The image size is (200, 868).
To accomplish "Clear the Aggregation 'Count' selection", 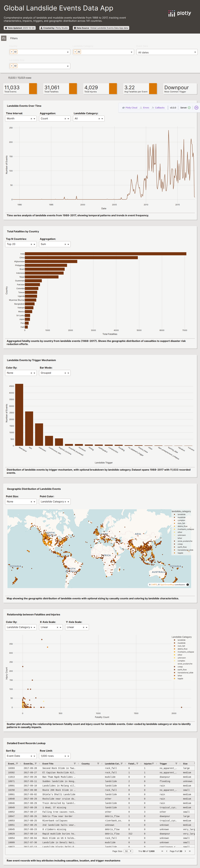I will [65, 119].
